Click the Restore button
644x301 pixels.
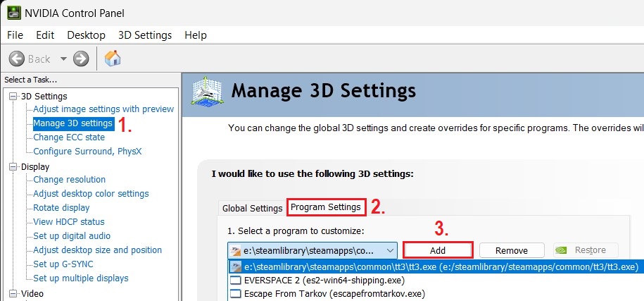(586, 250)
